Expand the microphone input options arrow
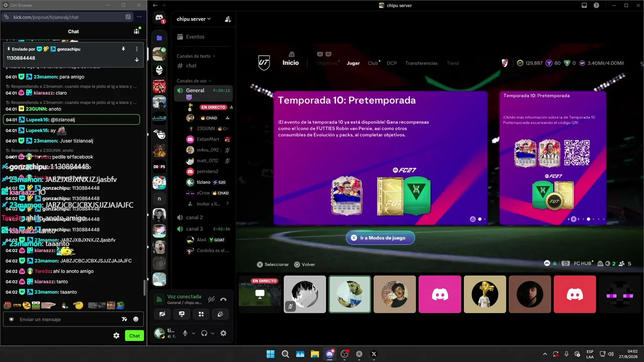644x362 pixels. (193, 333)
